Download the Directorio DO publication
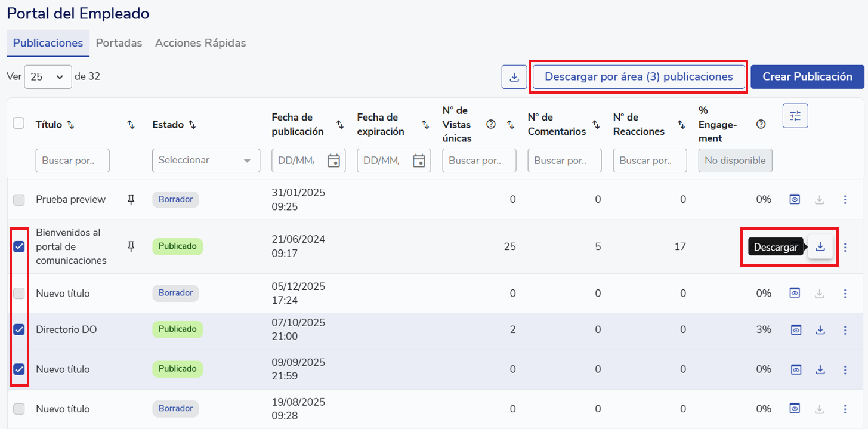 [x=820, y=329]
